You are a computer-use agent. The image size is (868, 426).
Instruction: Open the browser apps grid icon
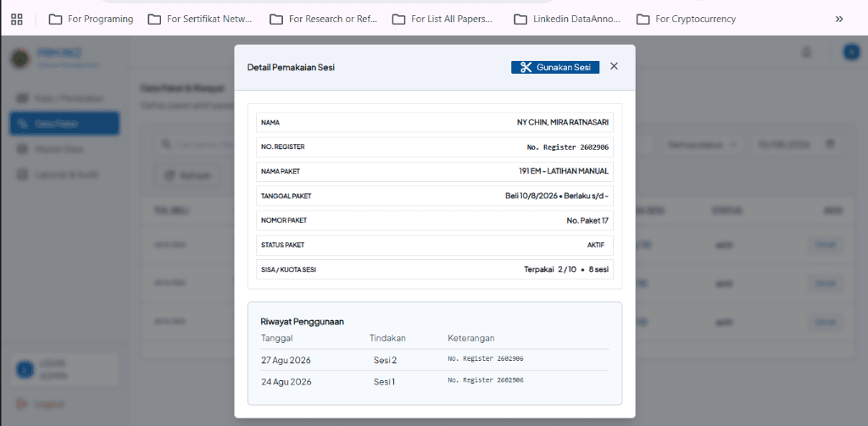(17, 19)
